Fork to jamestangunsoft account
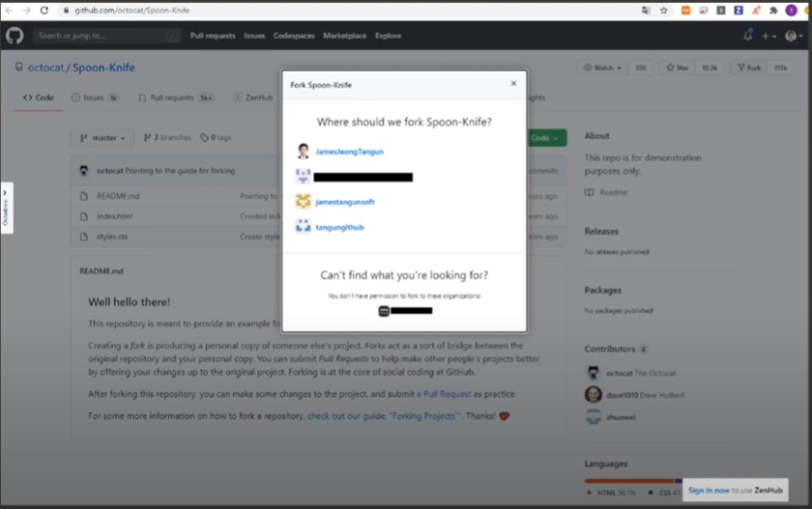This screenshot has width=812, height=509. [x=345, y=202]
